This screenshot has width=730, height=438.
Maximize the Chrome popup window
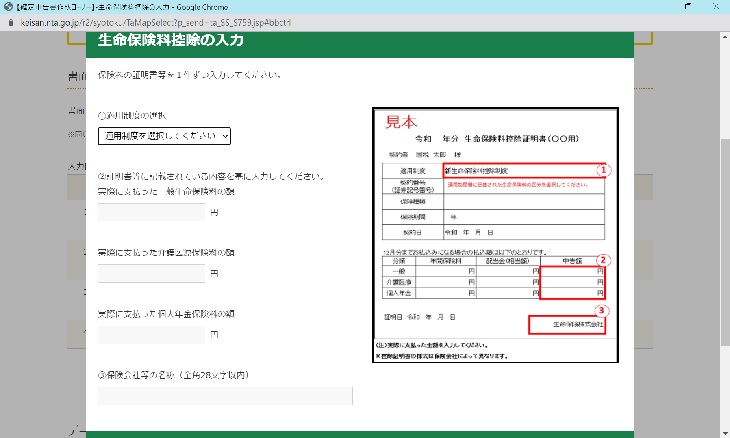point(688,6)
